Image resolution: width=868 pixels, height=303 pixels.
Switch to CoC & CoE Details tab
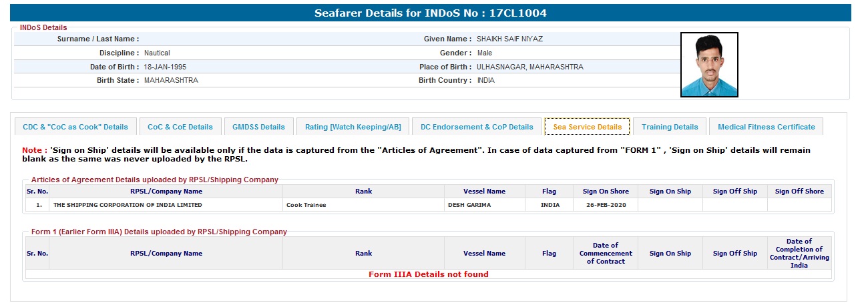click(x=180, y=127)
